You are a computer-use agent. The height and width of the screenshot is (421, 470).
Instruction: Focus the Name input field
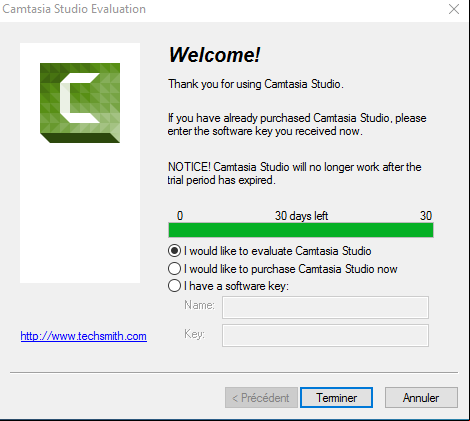[325, 307]
